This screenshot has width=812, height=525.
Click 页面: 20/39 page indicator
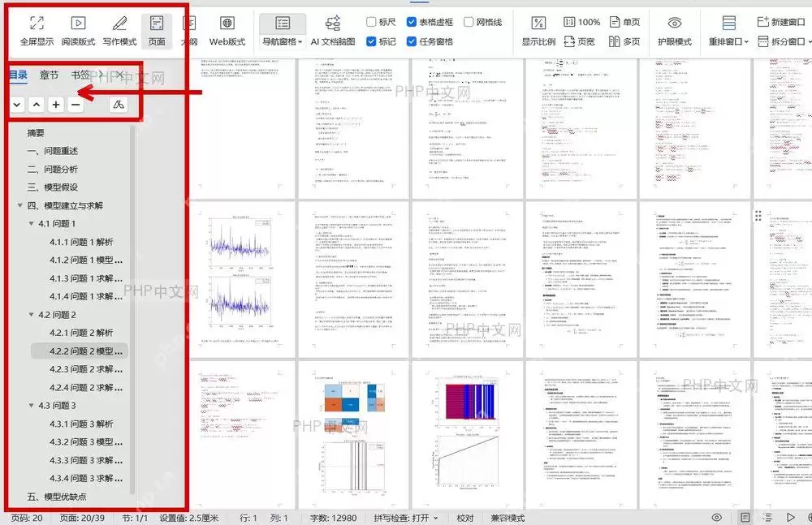pos(82,518)
